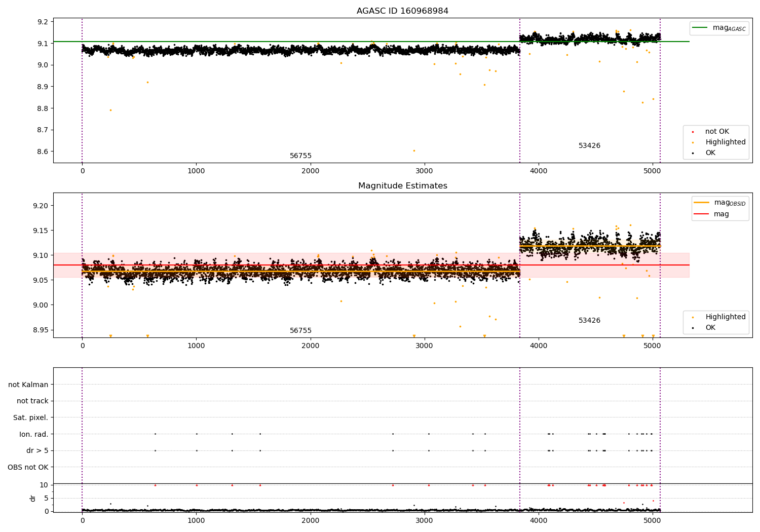Click the 'not Kalman' row label
Image resolution: width=760 pixels, height=532 pixels.
[x=28, y=385]
